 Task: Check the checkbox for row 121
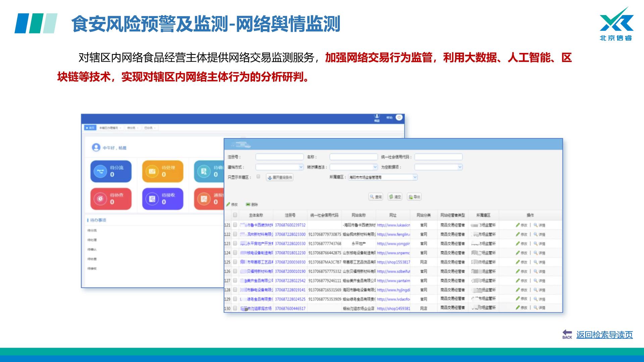[x=235, y=225]
